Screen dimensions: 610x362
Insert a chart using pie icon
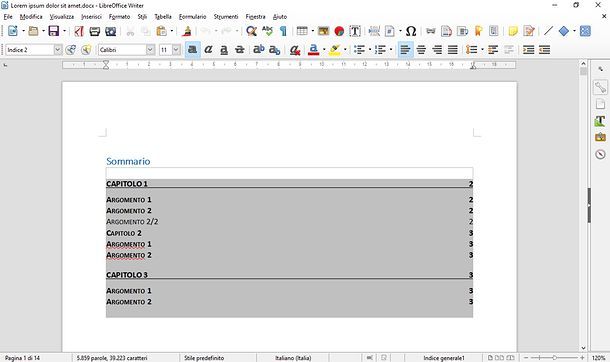(x=339, y=31)
